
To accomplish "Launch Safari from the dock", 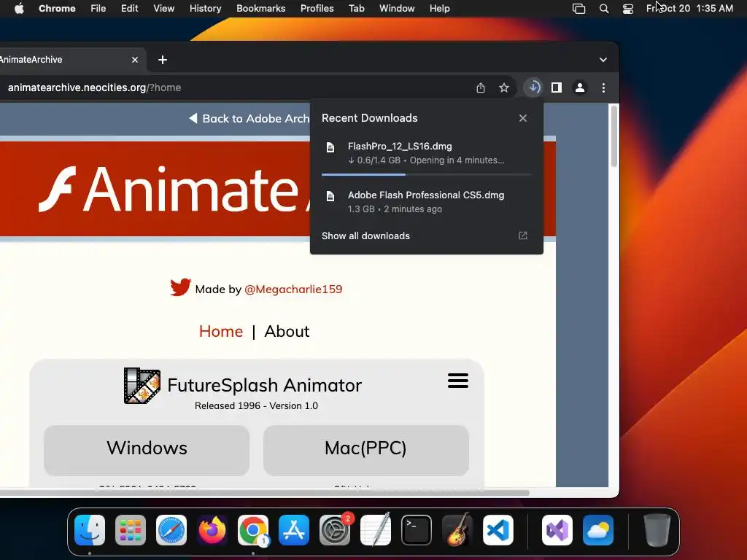I will 171,530.
